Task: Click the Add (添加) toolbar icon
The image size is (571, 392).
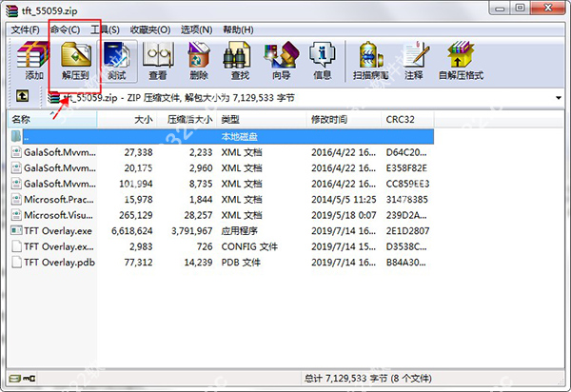Action: (32, 55)
